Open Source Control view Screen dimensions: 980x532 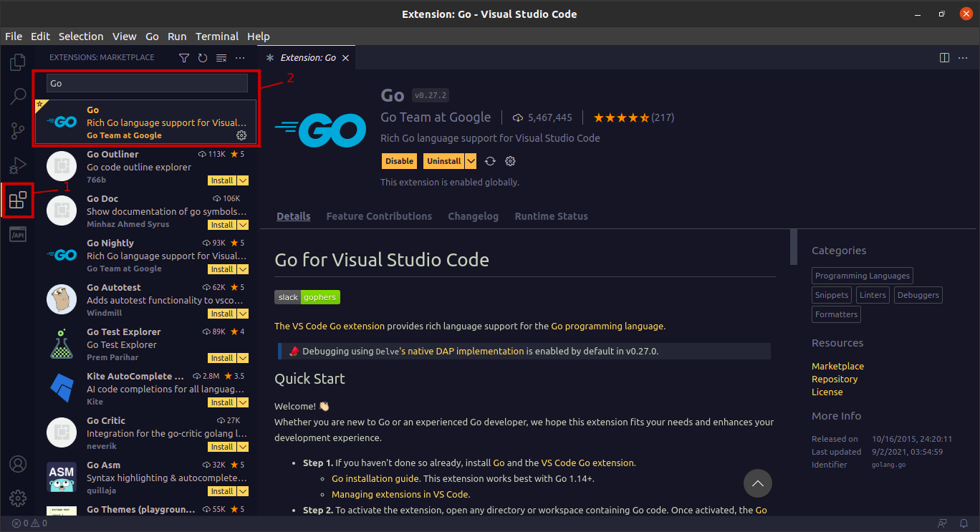(18, 131)
